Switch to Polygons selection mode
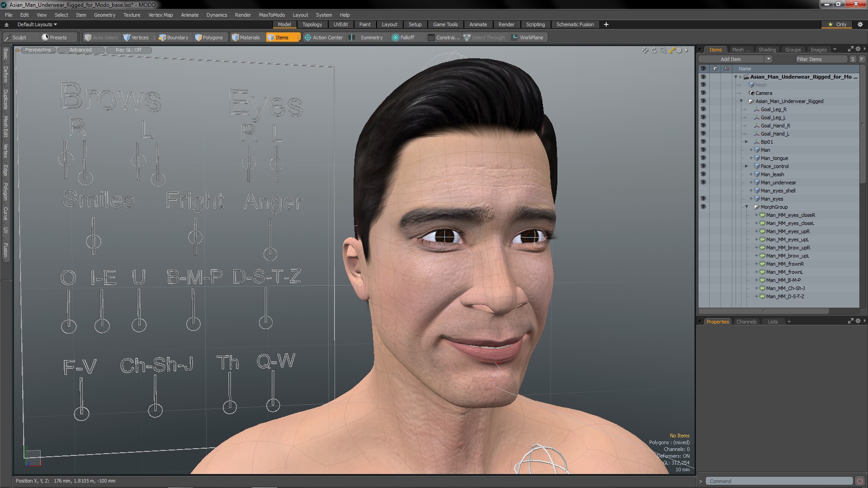The width and height of the screenshot is (868, 488). (209, 38)
